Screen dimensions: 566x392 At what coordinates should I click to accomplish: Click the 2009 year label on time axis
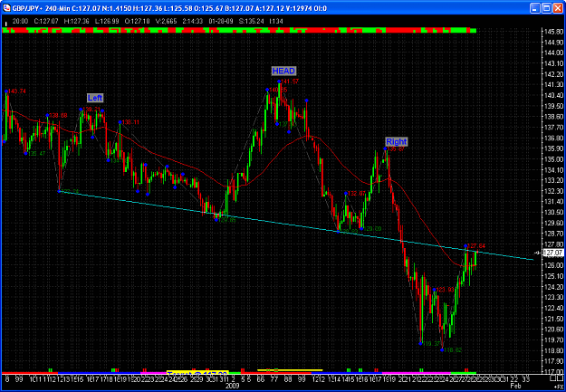231,386
